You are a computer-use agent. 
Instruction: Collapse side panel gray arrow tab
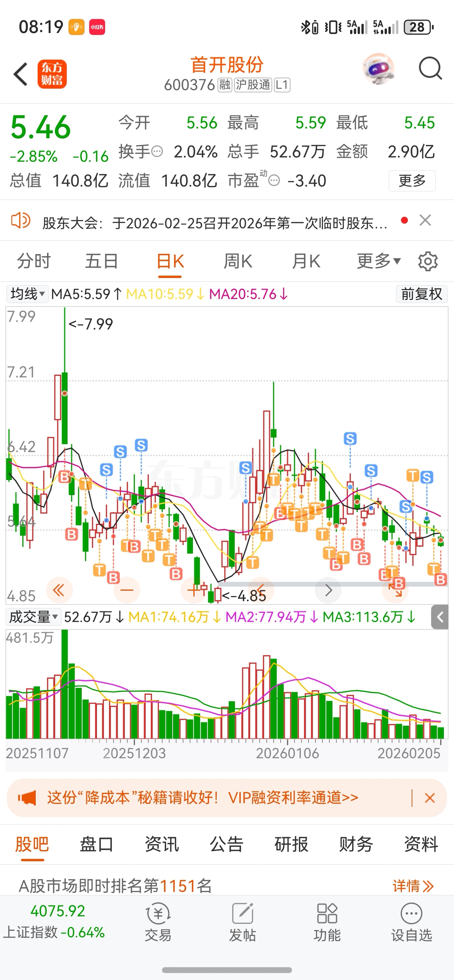click(x=440, y=617)
